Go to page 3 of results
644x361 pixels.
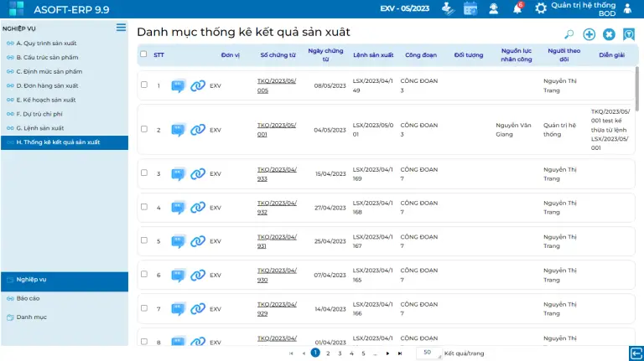point(340,353)
